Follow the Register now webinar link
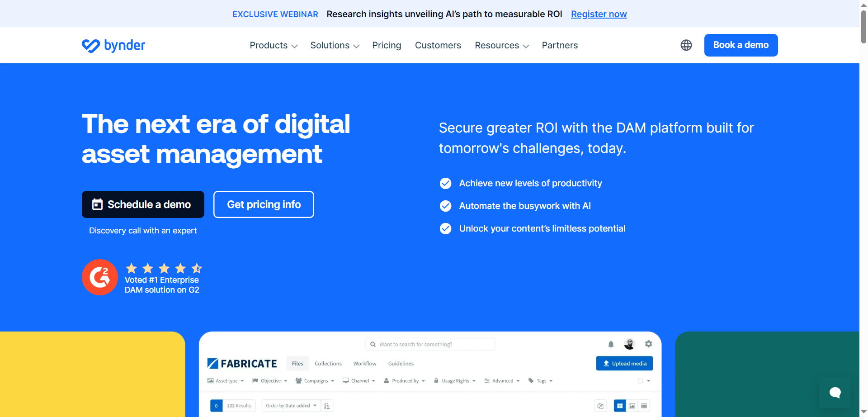The width and height of the screenshot is (868, 417). [x=599, y=14]
